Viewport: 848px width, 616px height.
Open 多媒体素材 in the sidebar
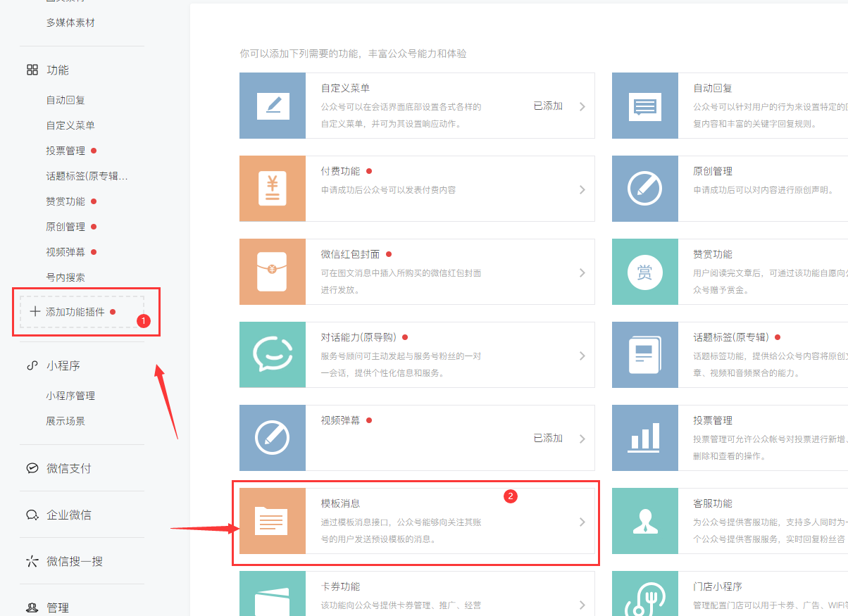pyautogui.click(x=70, y=23)
